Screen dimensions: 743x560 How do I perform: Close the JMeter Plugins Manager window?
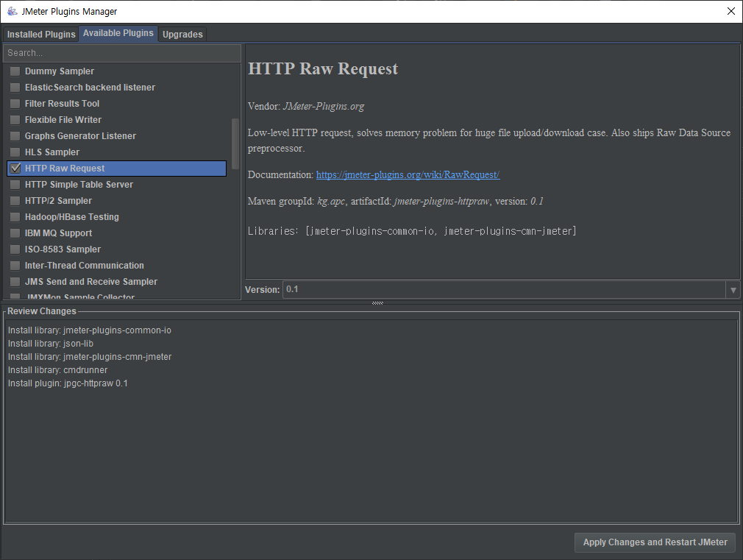coord(730,11)
